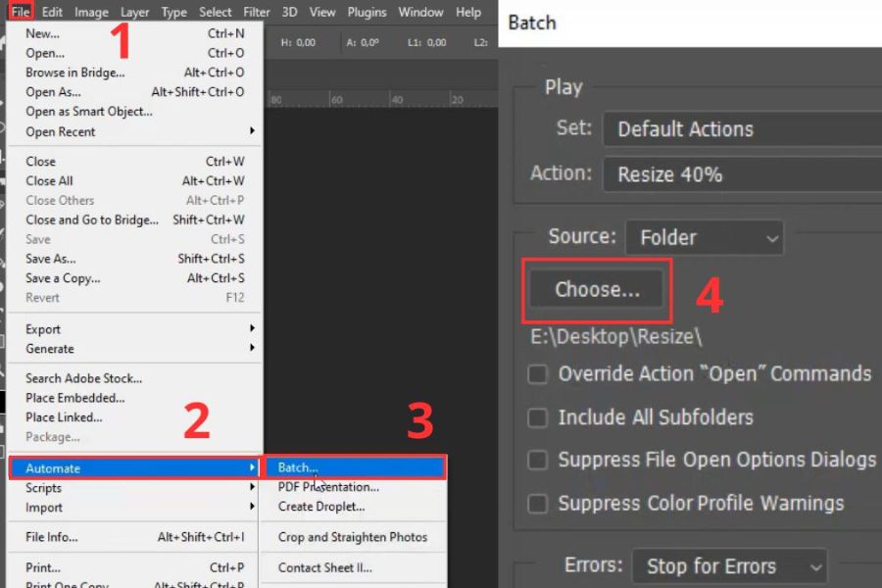Click Create Droplet... in submenu
This screenshot has height=588, width=882.
320,507
